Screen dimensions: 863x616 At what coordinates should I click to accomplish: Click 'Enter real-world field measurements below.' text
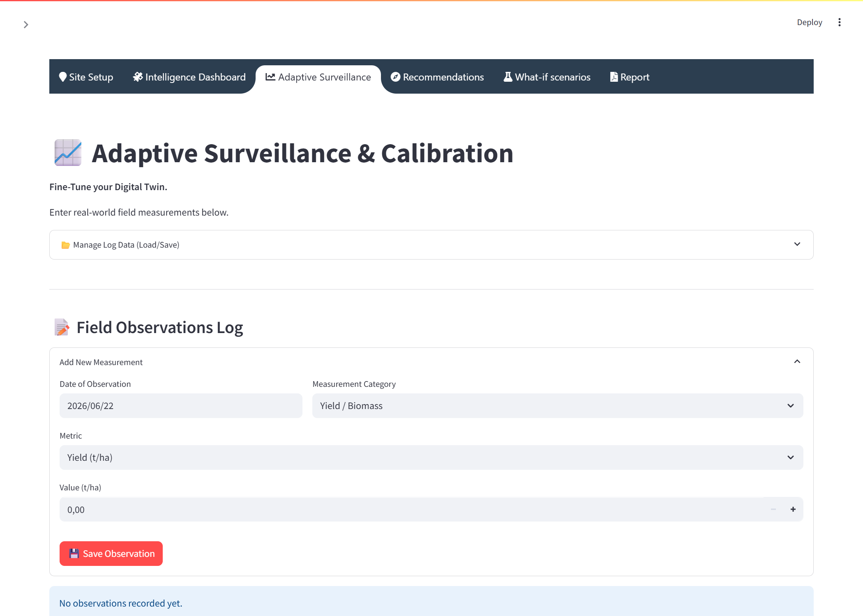click(139, 212)
